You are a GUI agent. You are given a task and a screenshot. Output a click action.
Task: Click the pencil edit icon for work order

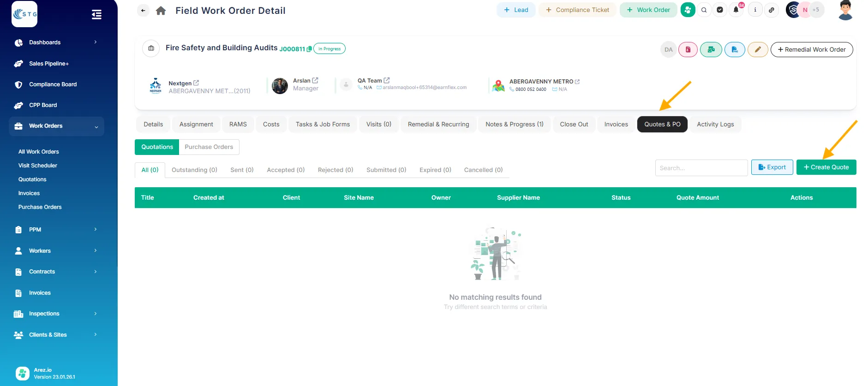[x=757, y=49]
